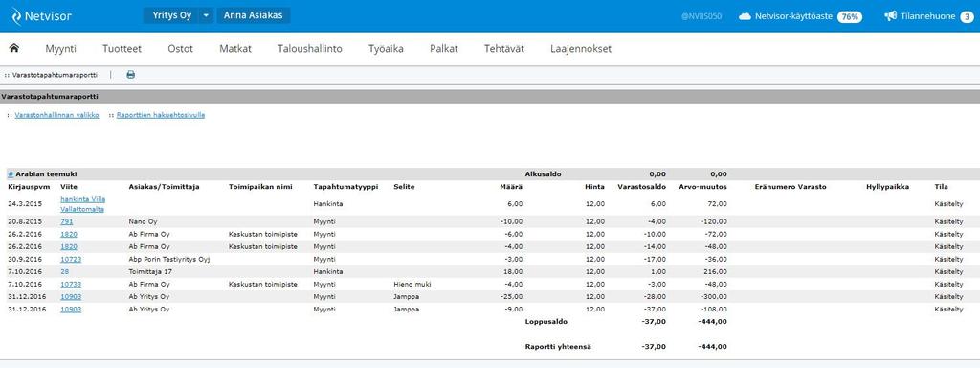
Task: Open the Työaika menu
Action: pos(387,49)
